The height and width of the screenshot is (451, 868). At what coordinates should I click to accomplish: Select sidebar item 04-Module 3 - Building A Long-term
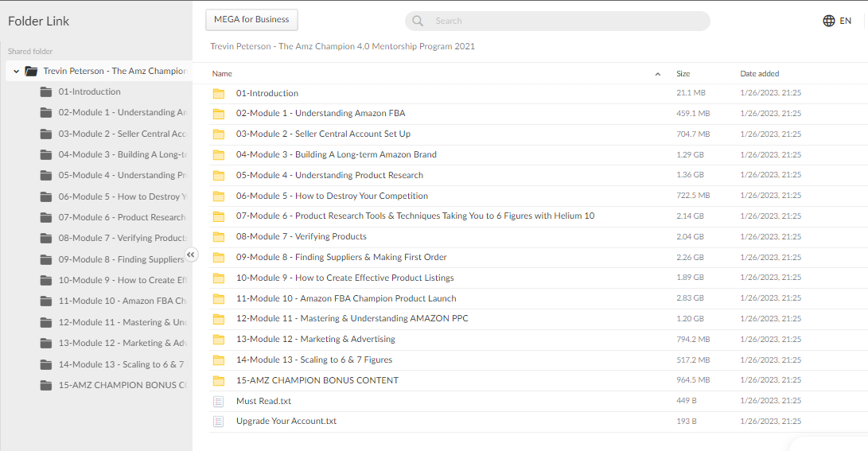click(122, 154)
